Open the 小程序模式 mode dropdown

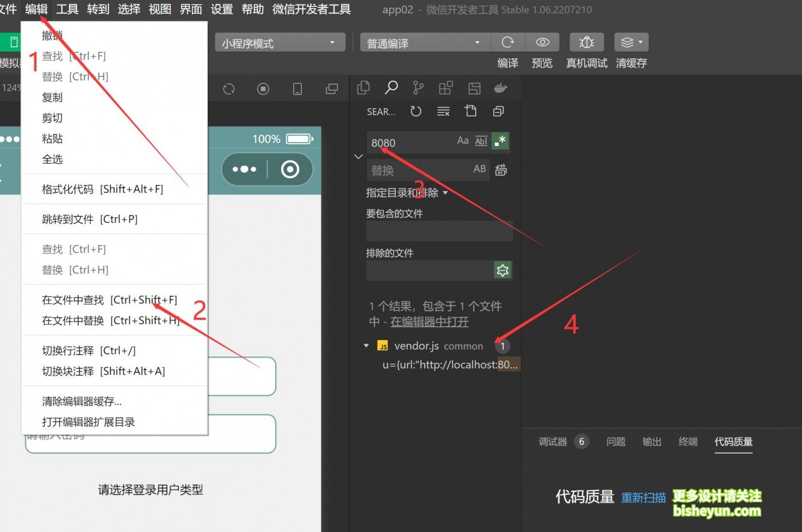[x=280, y=43]
